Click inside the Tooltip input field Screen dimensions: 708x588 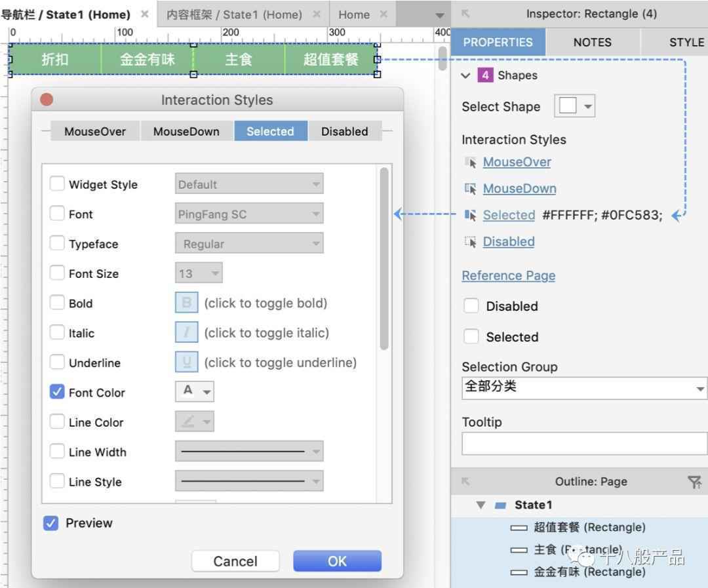pyautogui.click(x=584, y=444)
